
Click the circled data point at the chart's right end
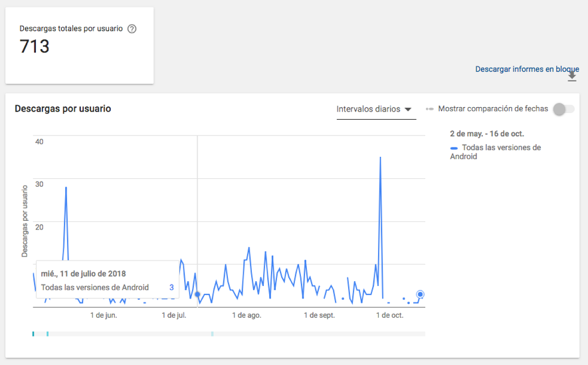[x=420, y=294]
